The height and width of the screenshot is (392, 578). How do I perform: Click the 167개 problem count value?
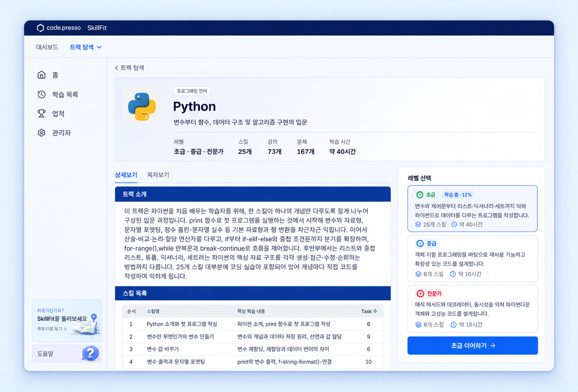pos(306,151)
